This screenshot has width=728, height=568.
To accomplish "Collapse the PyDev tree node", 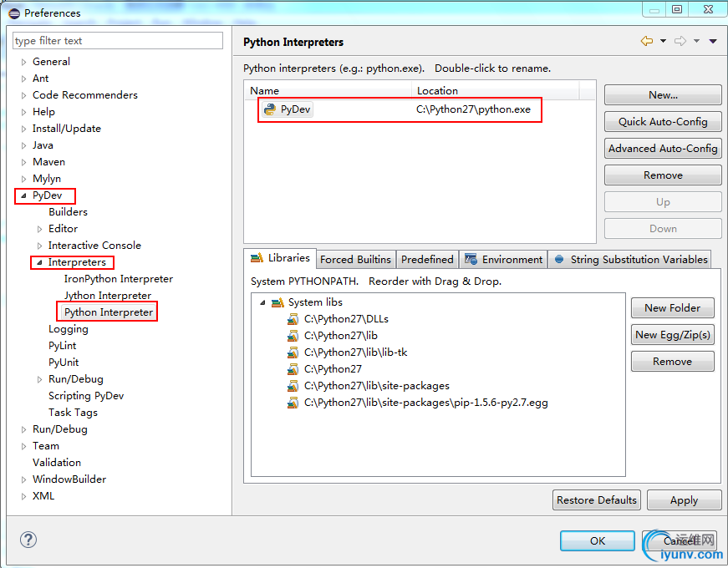I will coord(23,195).
